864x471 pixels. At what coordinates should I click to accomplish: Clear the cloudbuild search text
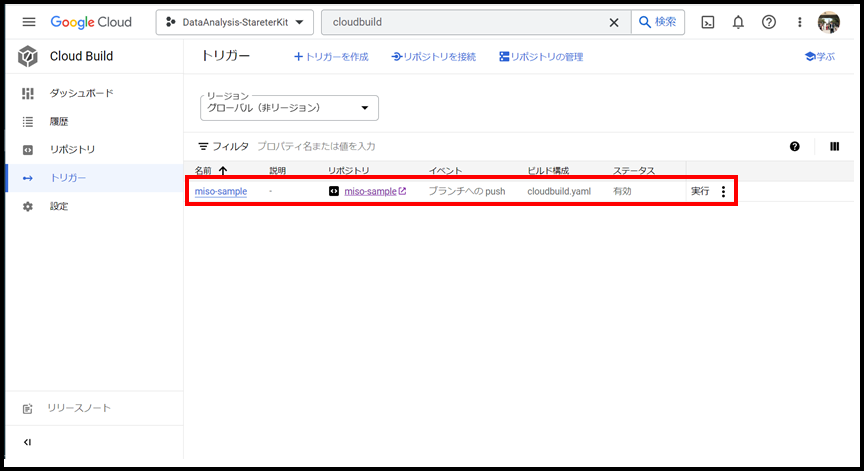614,22
